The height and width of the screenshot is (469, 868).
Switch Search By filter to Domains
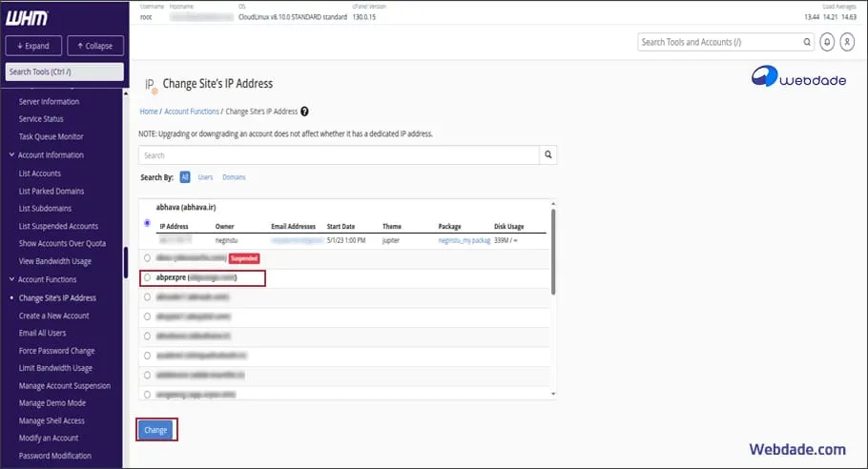coord(234,177)
